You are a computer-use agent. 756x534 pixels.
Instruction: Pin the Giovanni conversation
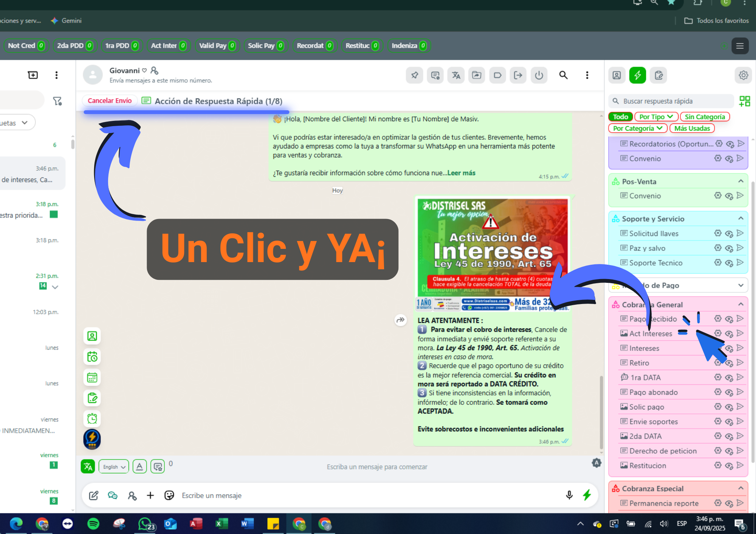(x=414, y=75)
